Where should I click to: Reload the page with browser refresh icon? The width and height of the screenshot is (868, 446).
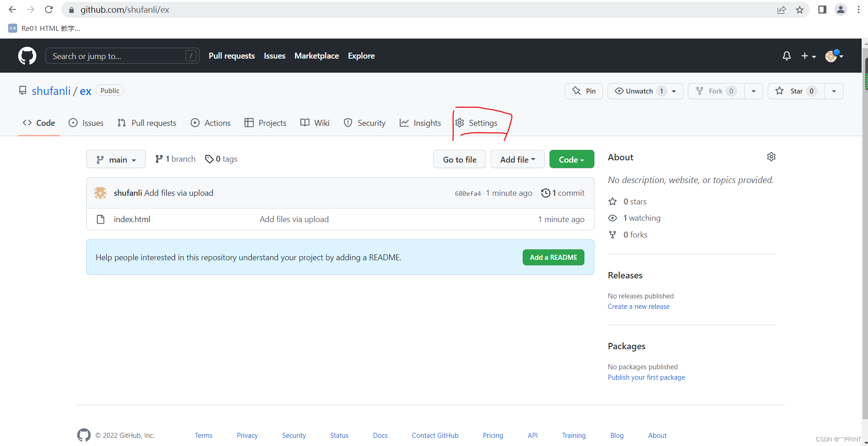click(49, 10)
